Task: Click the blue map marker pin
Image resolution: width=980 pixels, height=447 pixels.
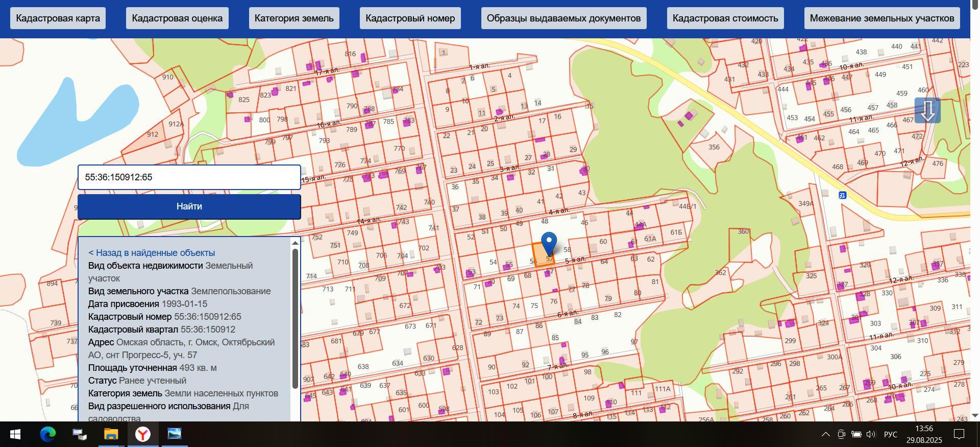Action: point(549,242)
